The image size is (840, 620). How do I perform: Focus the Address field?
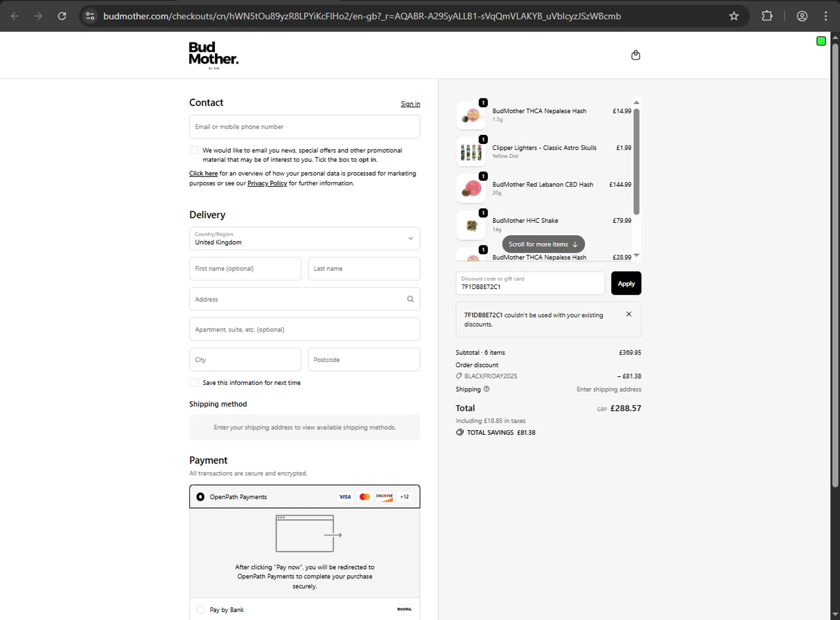pyautogui.click(x=305, y=299)
